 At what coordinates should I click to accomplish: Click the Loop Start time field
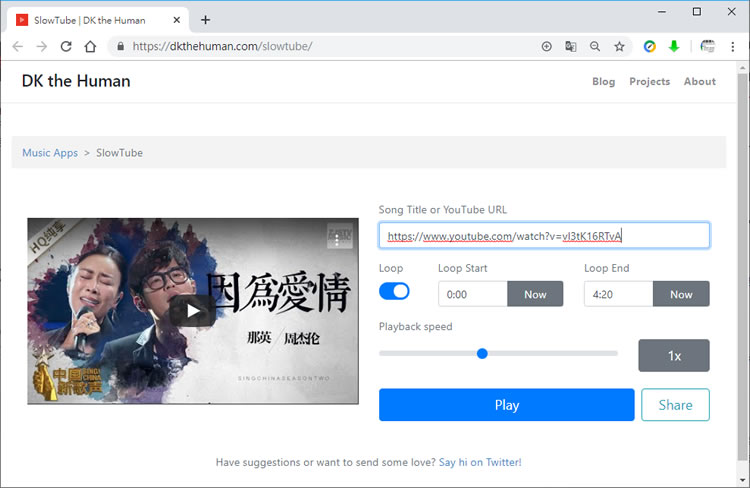click(x=473, y=294)
